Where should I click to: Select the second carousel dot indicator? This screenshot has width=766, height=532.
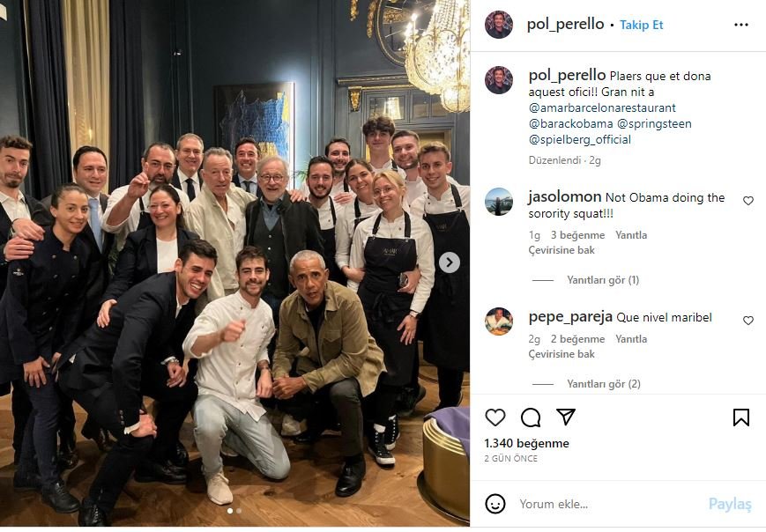(238, 511)
